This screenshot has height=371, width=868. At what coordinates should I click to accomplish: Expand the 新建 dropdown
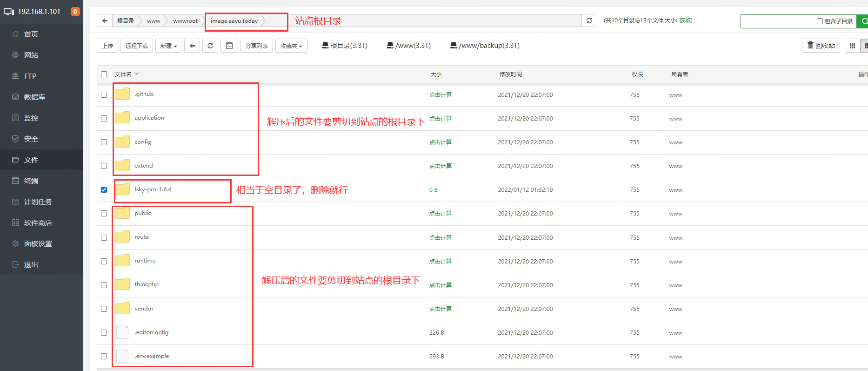tap(168, 46)
